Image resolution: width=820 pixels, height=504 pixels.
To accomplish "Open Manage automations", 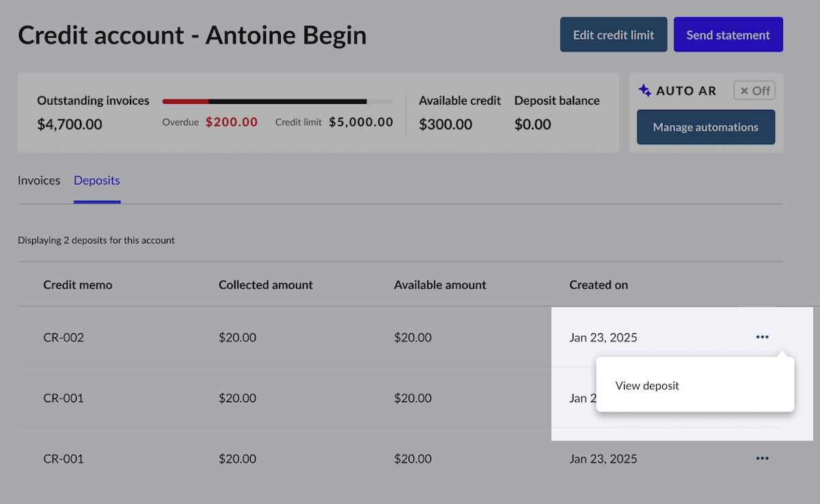I will (705, 127).
